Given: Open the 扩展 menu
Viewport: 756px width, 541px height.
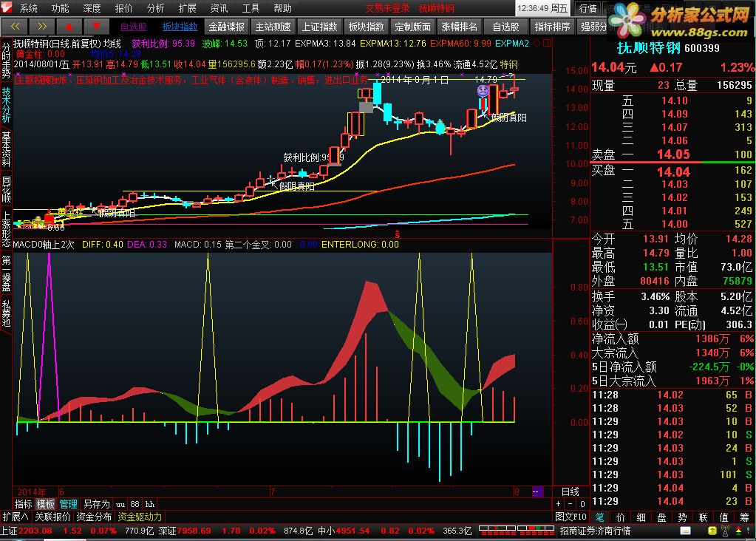Looking at the screenshot, I should [188, 8].
